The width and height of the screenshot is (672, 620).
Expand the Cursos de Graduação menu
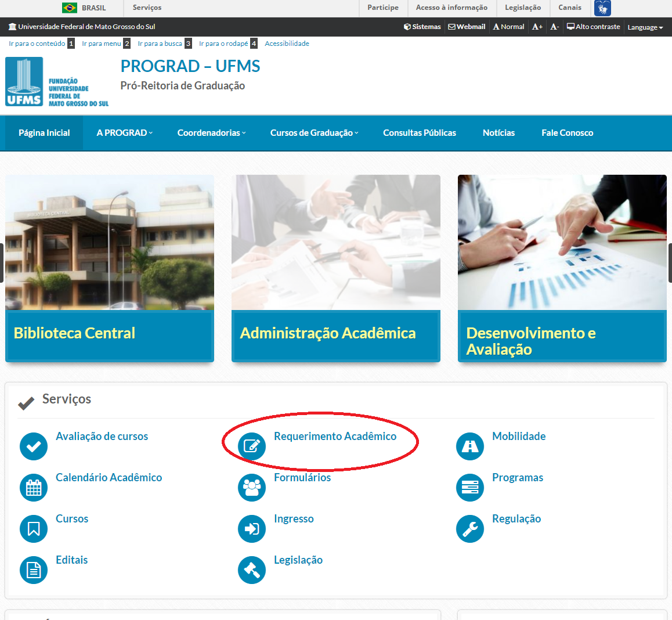pyautogui.click(x=314, y=133)
